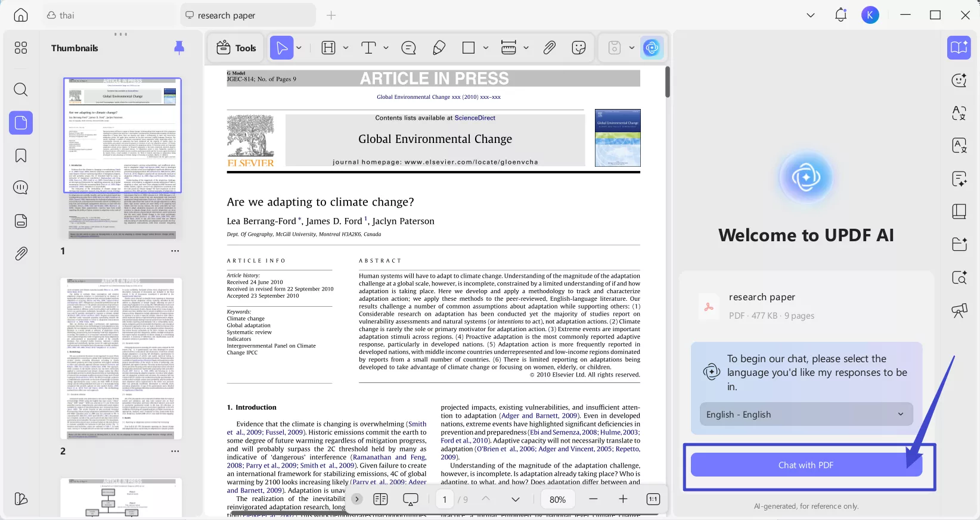Zoom out with the minus button
This screenshot has height=520, width=980.
click(593, 499)
